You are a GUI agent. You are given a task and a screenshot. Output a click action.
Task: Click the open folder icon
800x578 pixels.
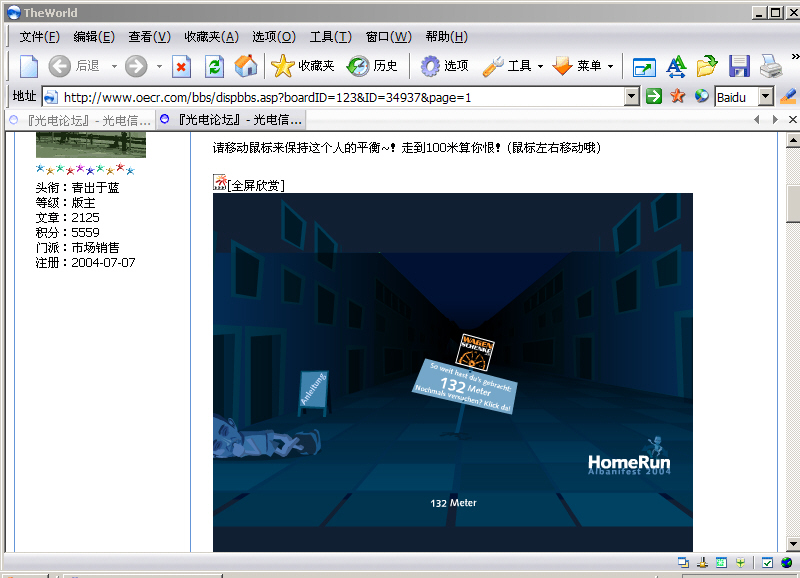tap(707, 66)
